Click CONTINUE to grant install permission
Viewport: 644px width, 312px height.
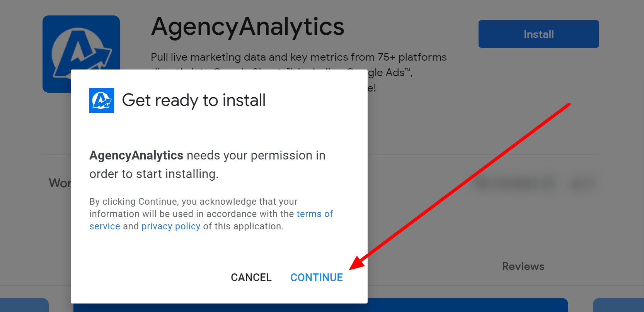click(317, 277)
